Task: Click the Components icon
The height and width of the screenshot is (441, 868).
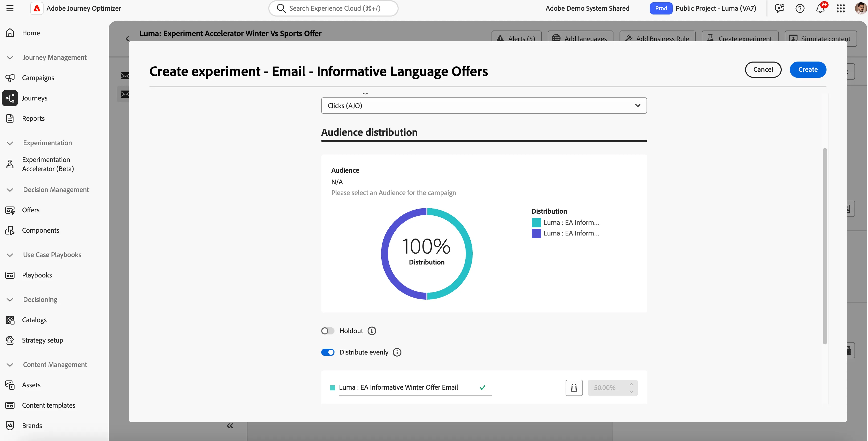Action: (x=10, y=231)
